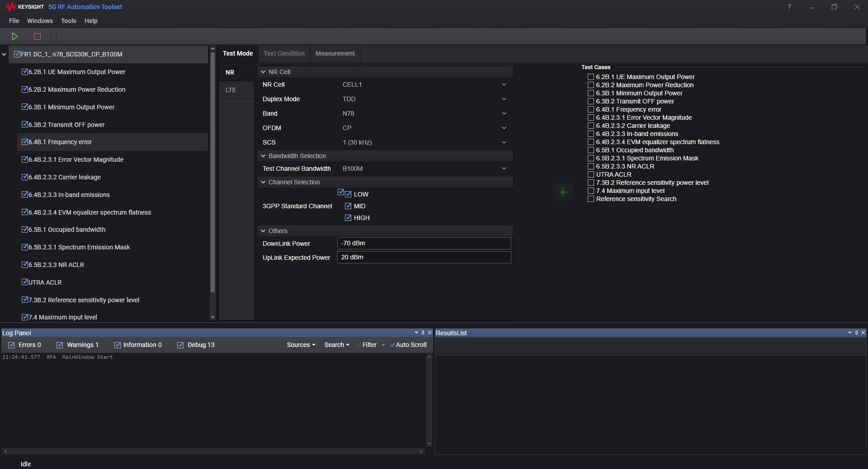868x469 pixels.
Task: Click the DownLink Power input field
Action: pyautogui.click(x=424, y=244)
